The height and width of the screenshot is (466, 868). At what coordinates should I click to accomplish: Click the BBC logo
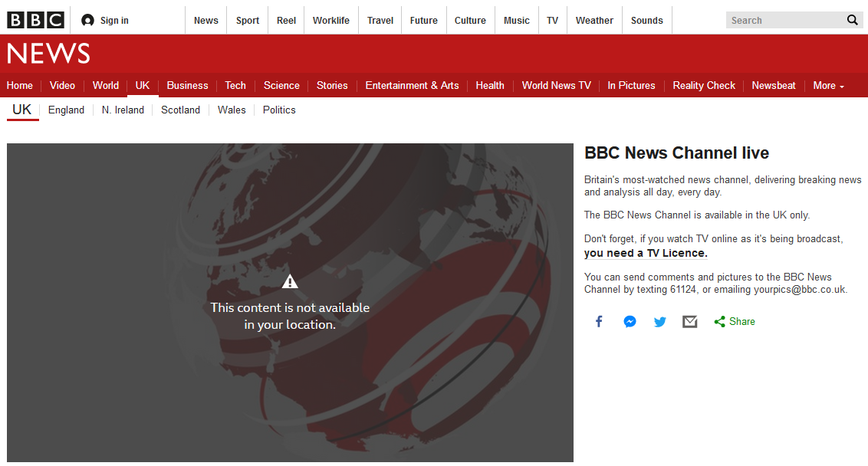coord(35,21)
